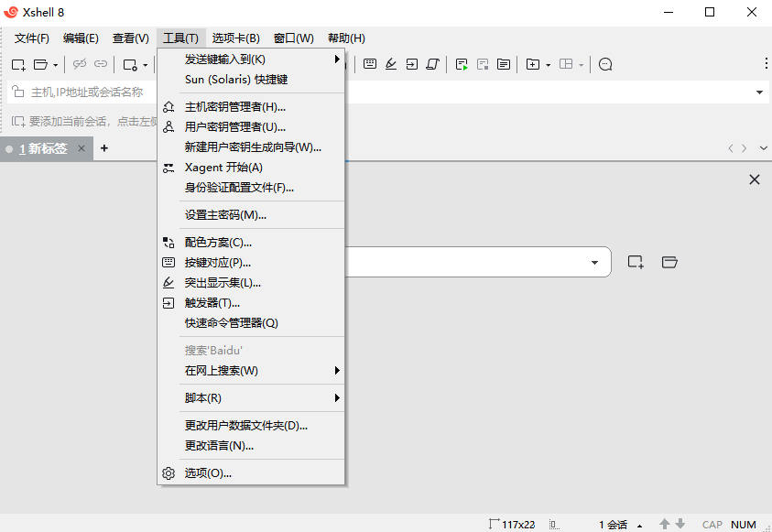Click 设置主密码 menu entry

point(226,214)
